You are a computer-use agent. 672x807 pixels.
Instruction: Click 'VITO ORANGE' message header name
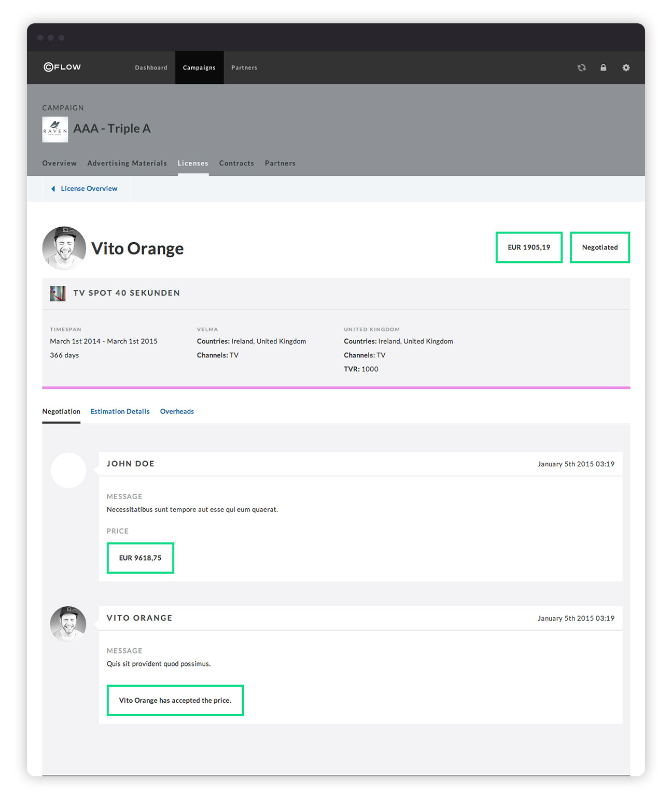[x=139, y=618]
